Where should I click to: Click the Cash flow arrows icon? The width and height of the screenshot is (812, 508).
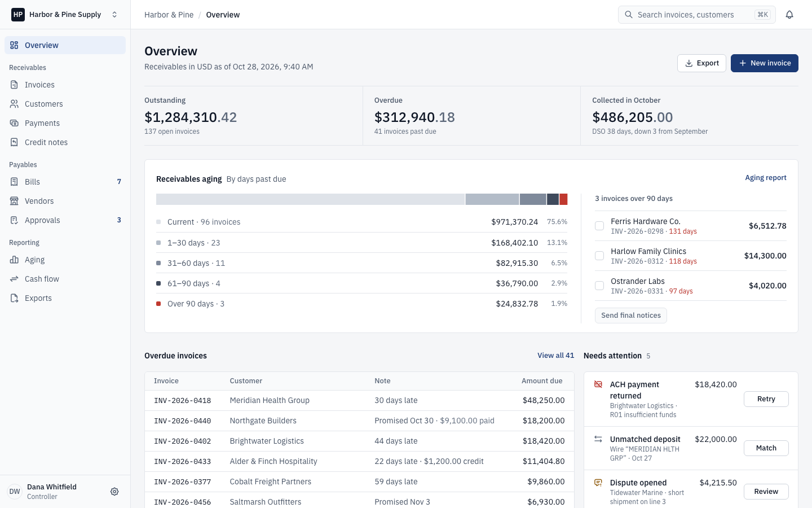[14, 279]
